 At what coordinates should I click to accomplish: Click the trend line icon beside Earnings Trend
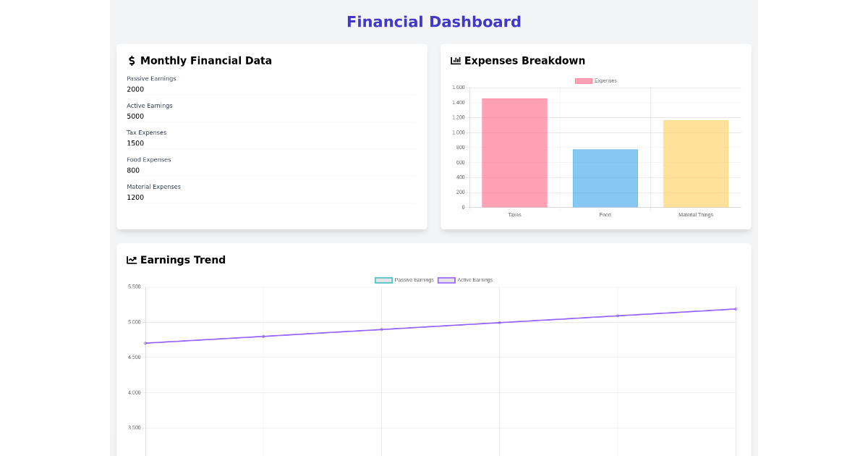pyautogui.click(x=132, y=260)
